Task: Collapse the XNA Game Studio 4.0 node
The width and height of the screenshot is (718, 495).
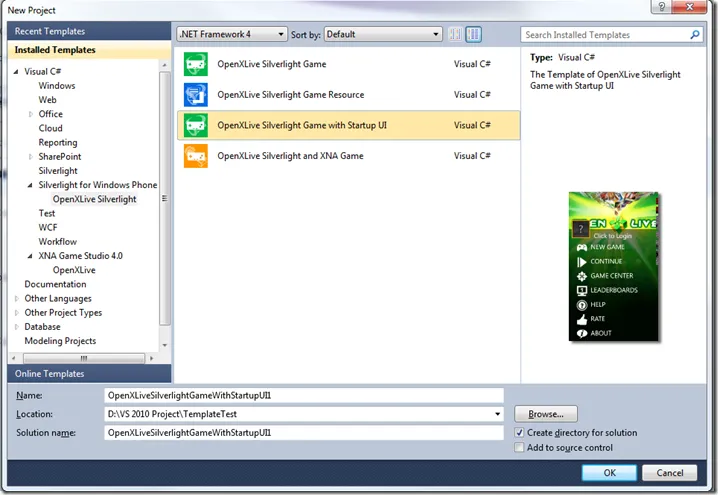Action: (x=30, y=256)
